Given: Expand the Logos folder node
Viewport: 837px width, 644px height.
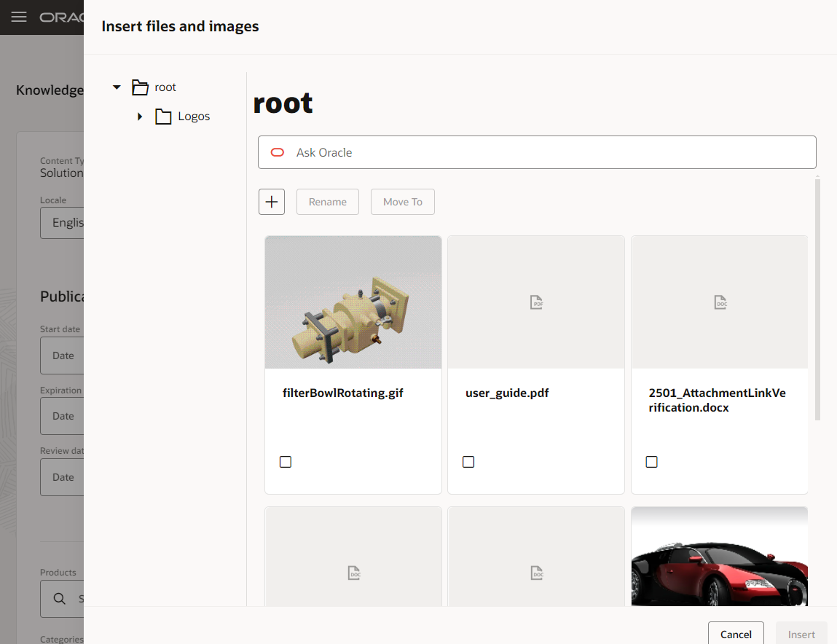Looking at the screenshot, I should pos(140,117).
